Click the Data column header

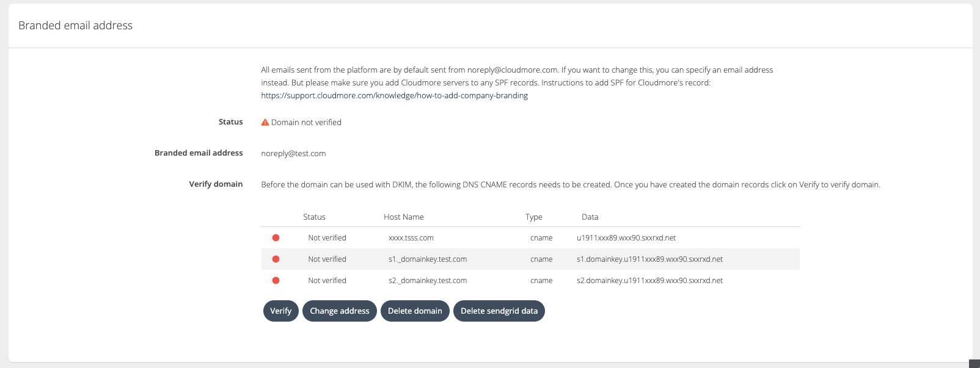(590, 217)
